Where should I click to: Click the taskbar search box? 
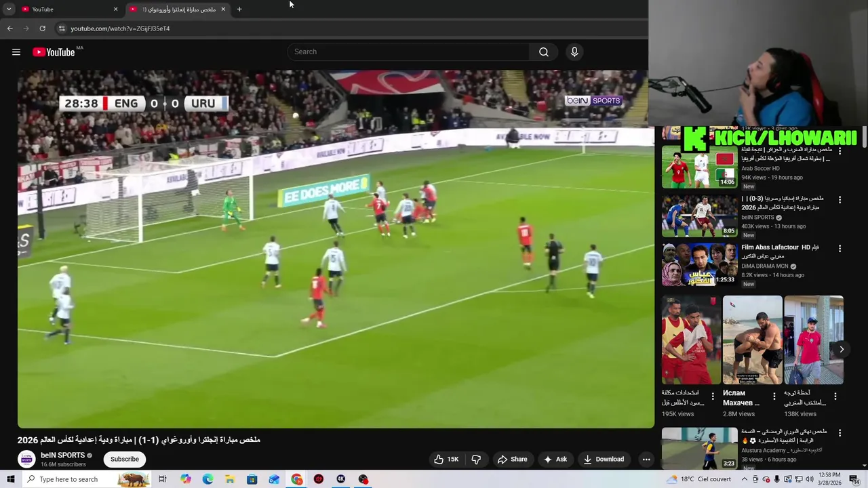click(x=87, y=479)
